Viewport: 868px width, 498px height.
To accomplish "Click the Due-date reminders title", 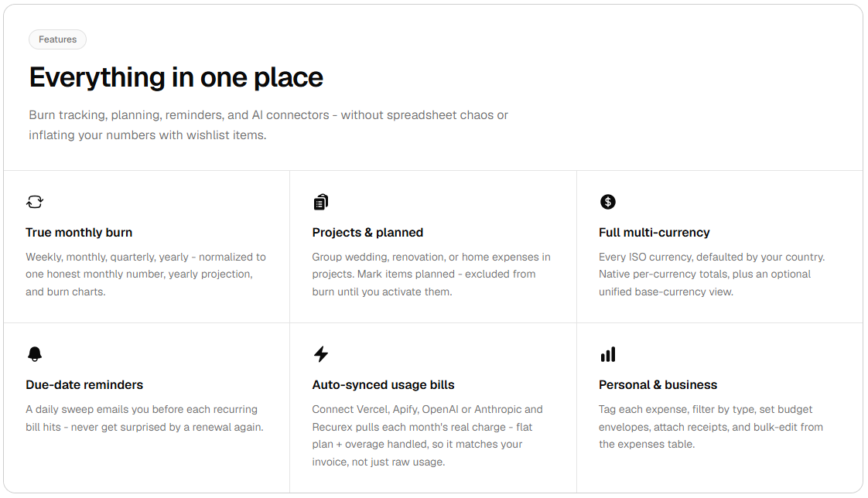I will click(x=84, y=384).
